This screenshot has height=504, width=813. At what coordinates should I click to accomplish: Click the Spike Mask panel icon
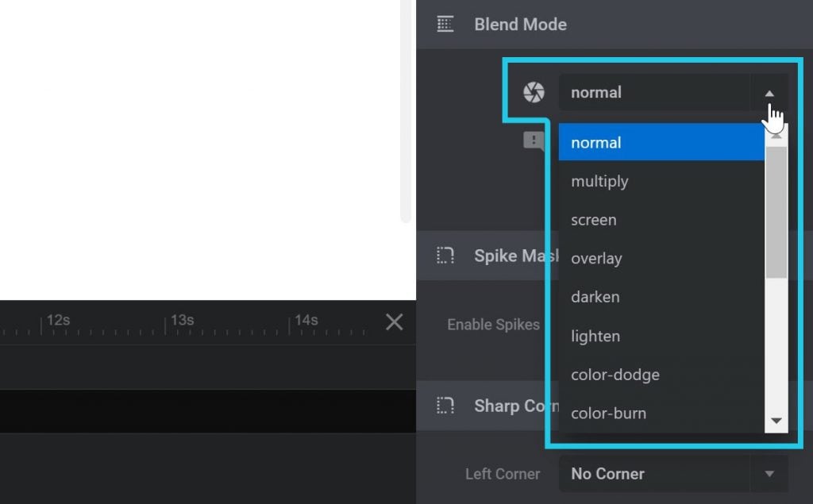pyautogui.click(x=445, y=256)
